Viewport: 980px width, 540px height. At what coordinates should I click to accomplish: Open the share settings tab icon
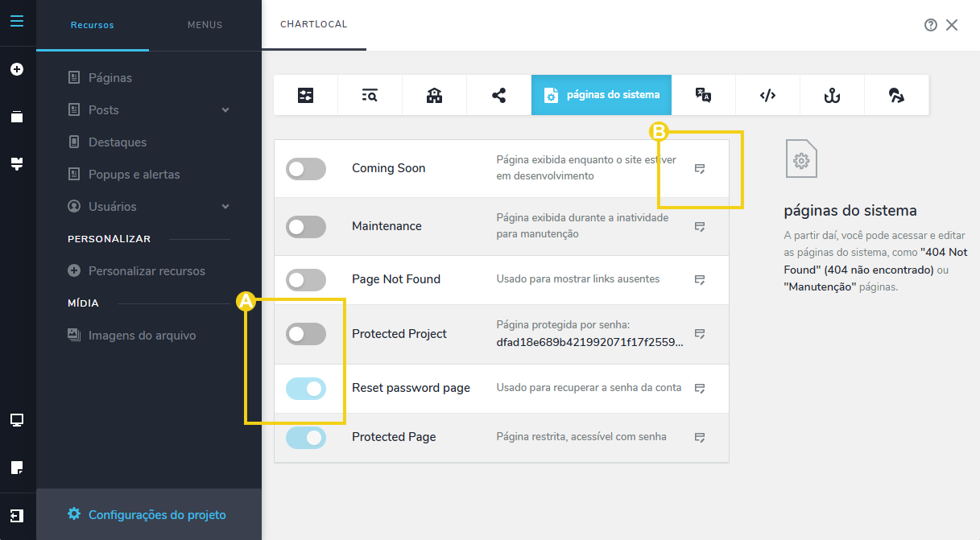[x=498, y=96]
